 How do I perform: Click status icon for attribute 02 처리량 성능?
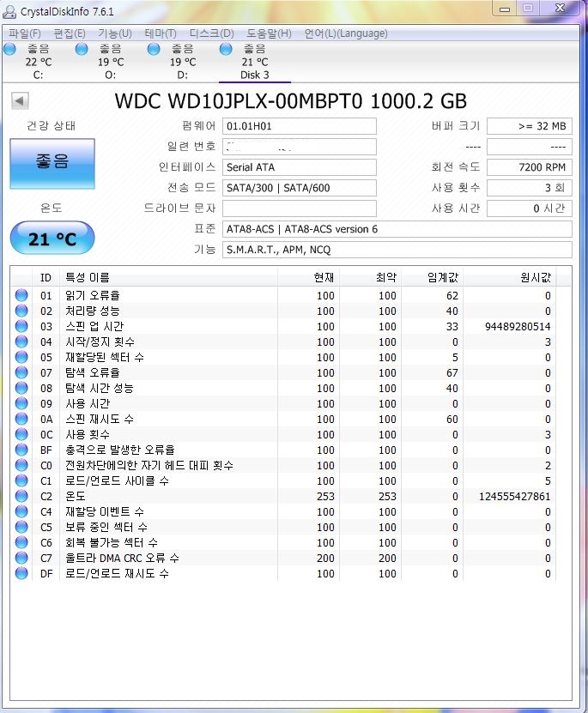click(21, 311)
